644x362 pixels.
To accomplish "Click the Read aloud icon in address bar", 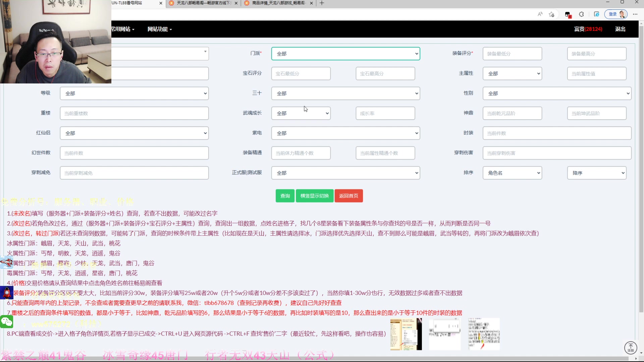I will (540, 14).
